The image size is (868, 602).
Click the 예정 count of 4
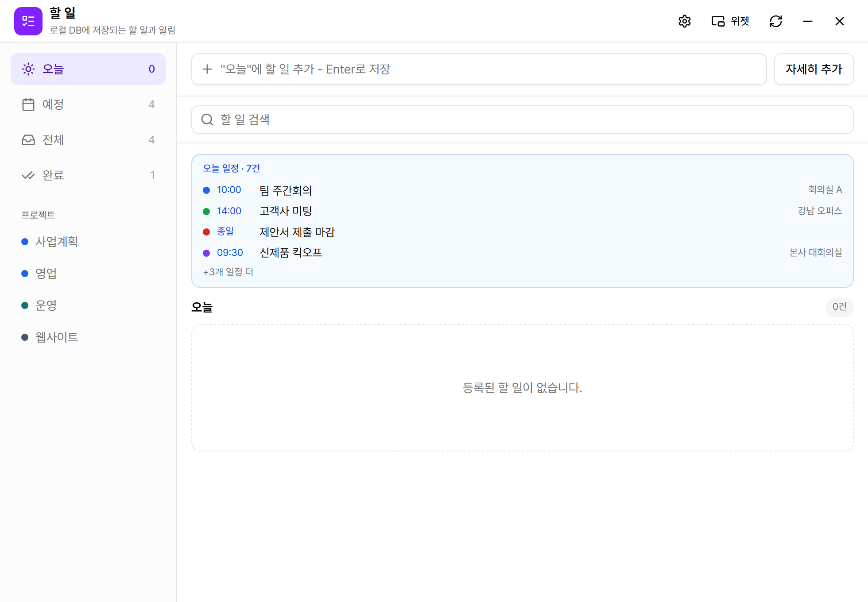tap(151, 104)
